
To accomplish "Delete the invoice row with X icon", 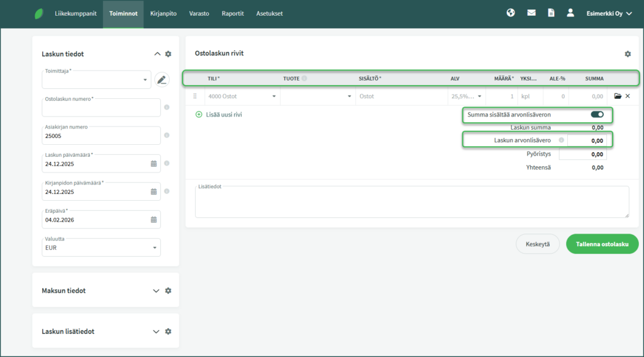I will click(628, 96).
